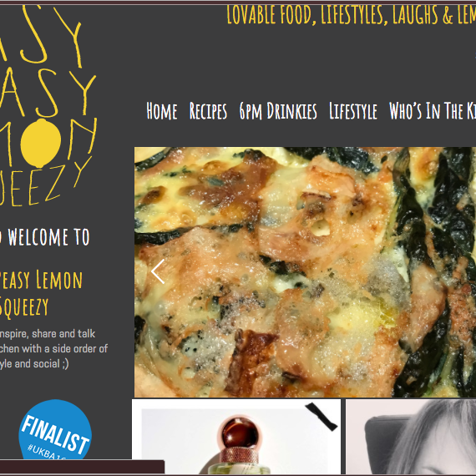476x476 pixels.
Task: Open the black-and-white portrait post thumbnail
Action: pyautogui.click(x=411, y=437)
